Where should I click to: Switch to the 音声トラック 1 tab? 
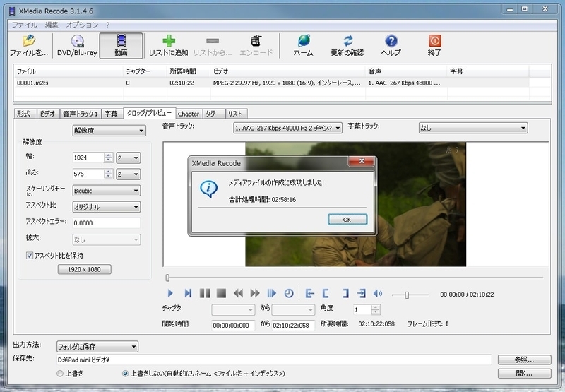point(81,114)
